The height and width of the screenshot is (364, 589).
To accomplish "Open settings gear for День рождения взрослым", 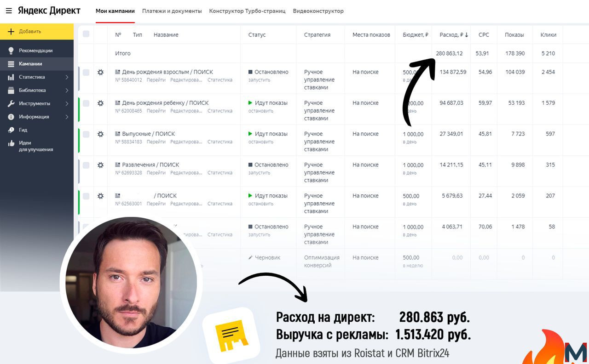I will (100, 72).
